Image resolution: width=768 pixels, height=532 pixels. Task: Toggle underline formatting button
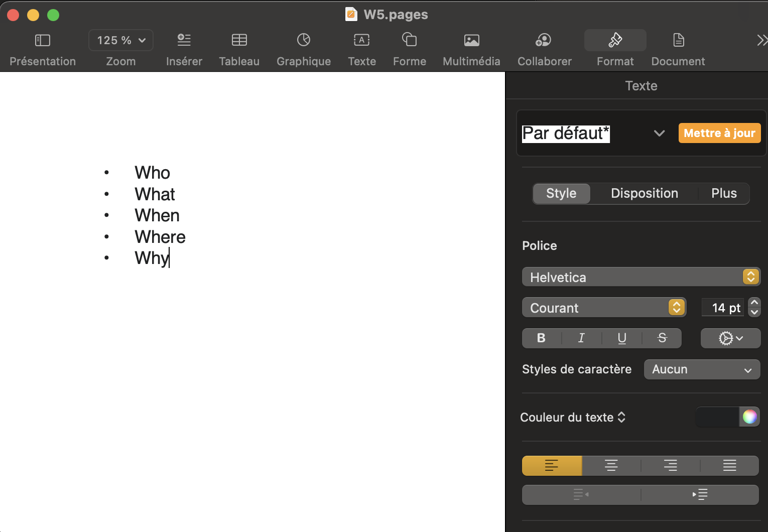tap(622, 338)
